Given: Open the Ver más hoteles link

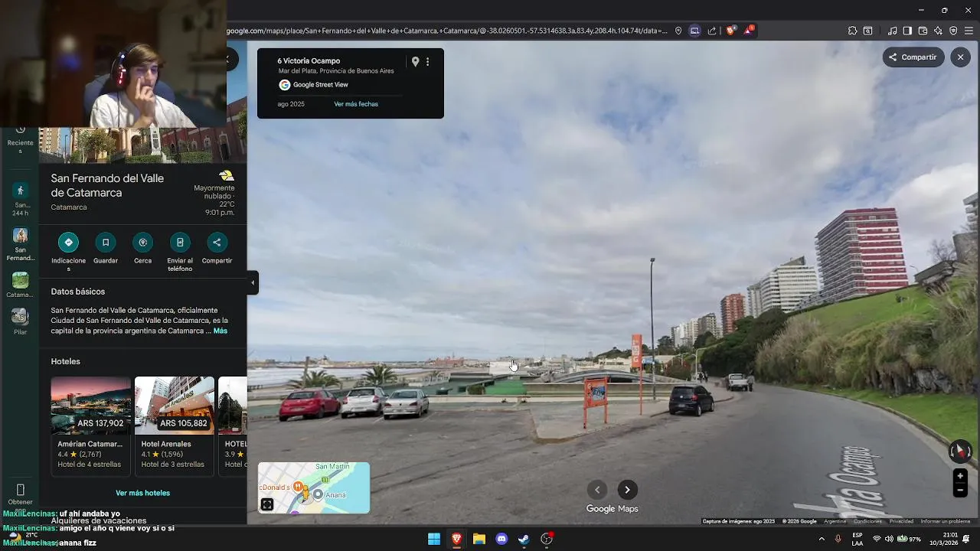Looking at the screenshot, I should point(142,494).
